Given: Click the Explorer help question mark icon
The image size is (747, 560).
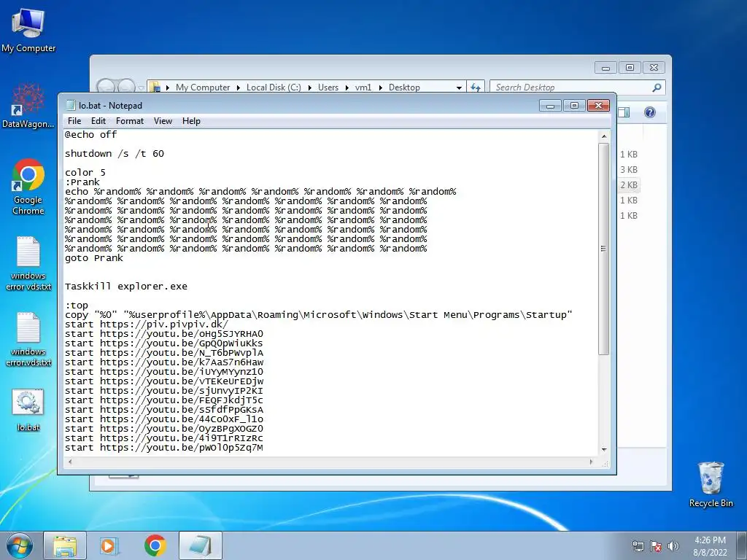Looking at the screenshot, I should 650,112.
